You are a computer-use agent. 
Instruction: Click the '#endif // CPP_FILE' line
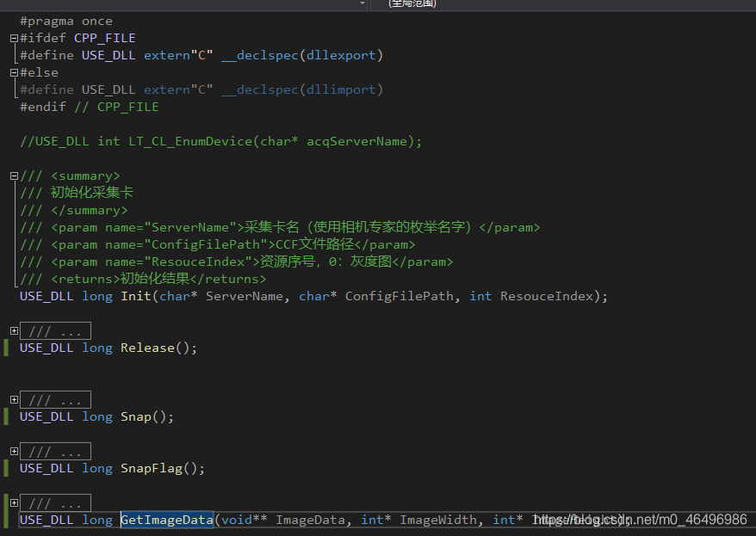tap(90, 107)
